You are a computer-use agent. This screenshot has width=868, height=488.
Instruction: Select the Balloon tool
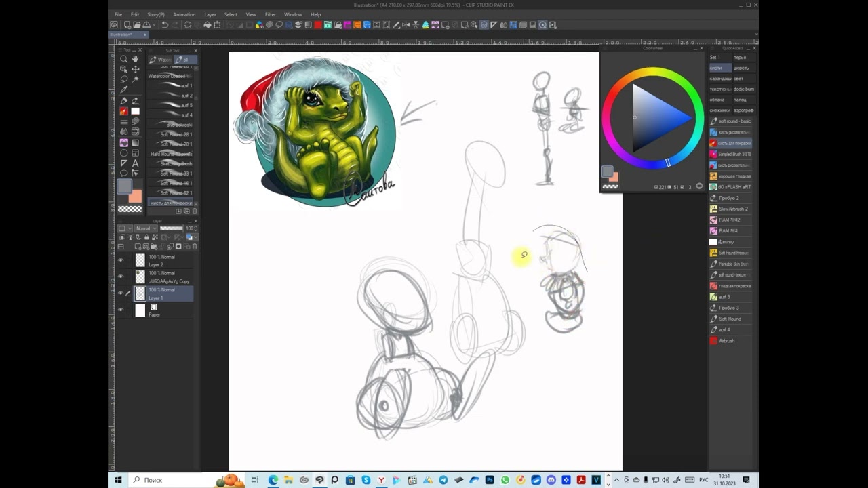(123, 174)
